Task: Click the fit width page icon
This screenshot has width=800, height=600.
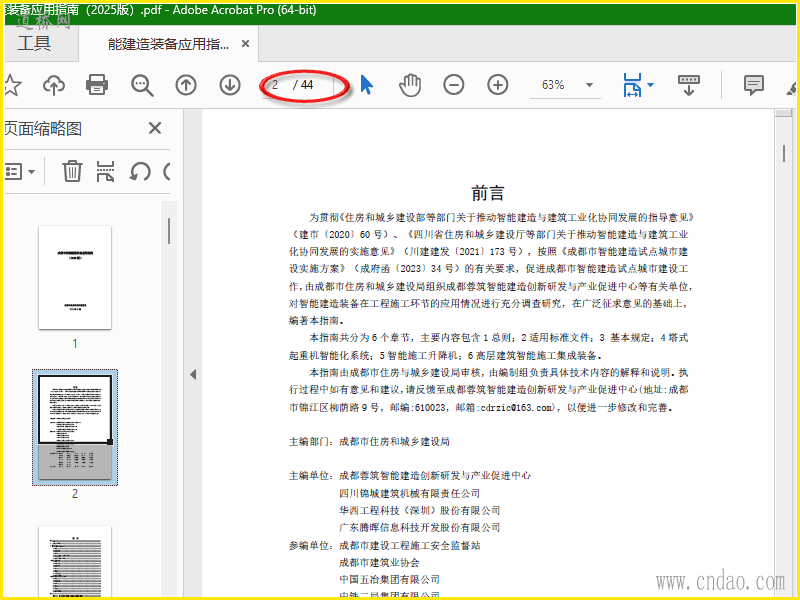Action: click(632, 85)
